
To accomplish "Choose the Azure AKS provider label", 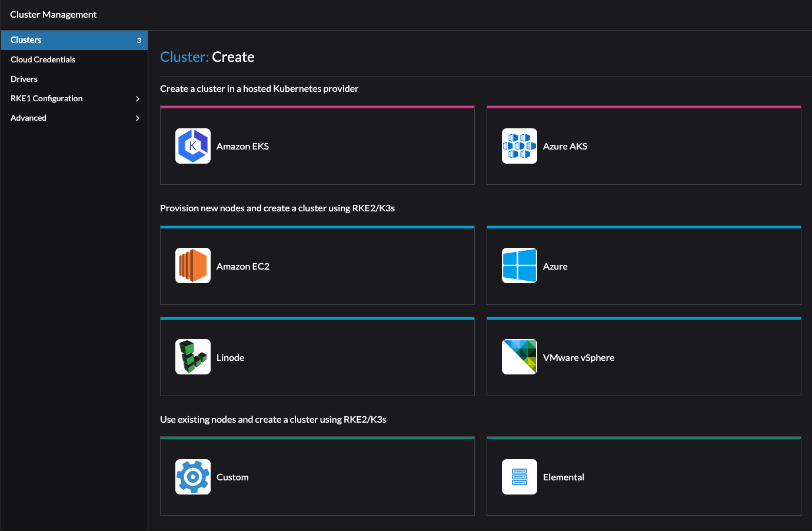I will tap(565, 146).
